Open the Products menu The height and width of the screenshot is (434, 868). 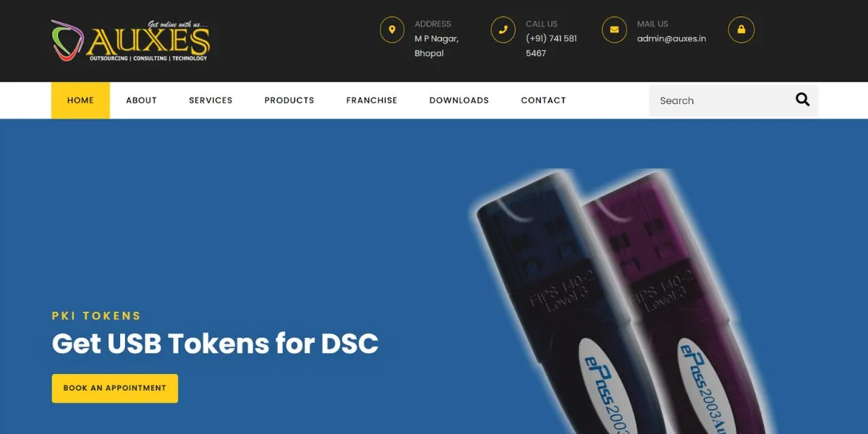click(289, 101)
